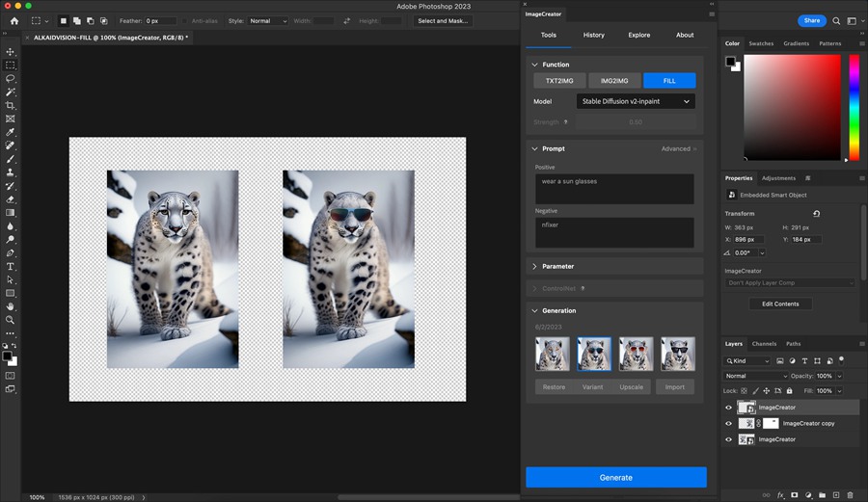The image size is (868, 502).
Task: Click the Upscale button
Action: pyautogui.click(x=631, y=387)
